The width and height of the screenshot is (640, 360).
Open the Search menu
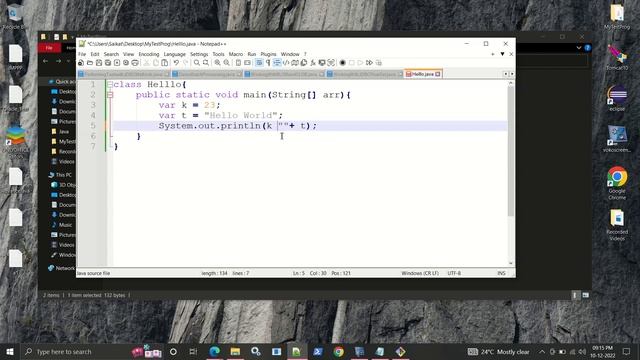point(111,54)
